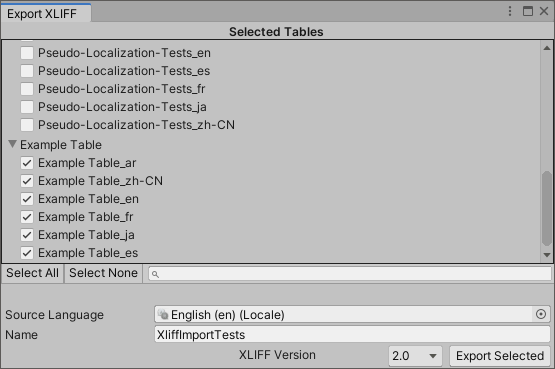Click Select All button

[32, 273]
